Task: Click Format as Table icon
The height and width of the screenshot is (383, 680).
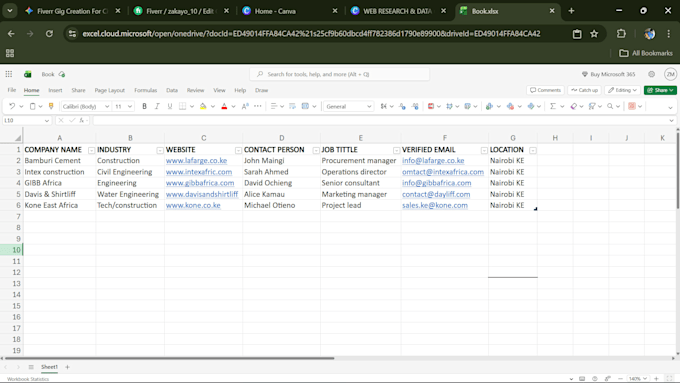Action: tap(449, 106)
